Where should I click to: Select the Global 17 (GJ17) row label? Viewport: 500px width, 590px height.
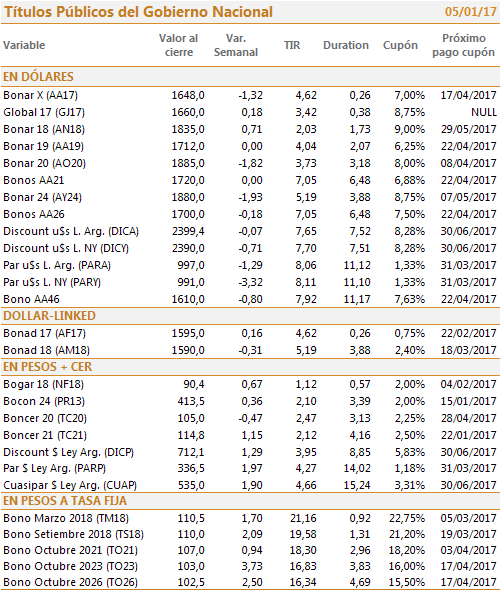(x=44, y=112)
